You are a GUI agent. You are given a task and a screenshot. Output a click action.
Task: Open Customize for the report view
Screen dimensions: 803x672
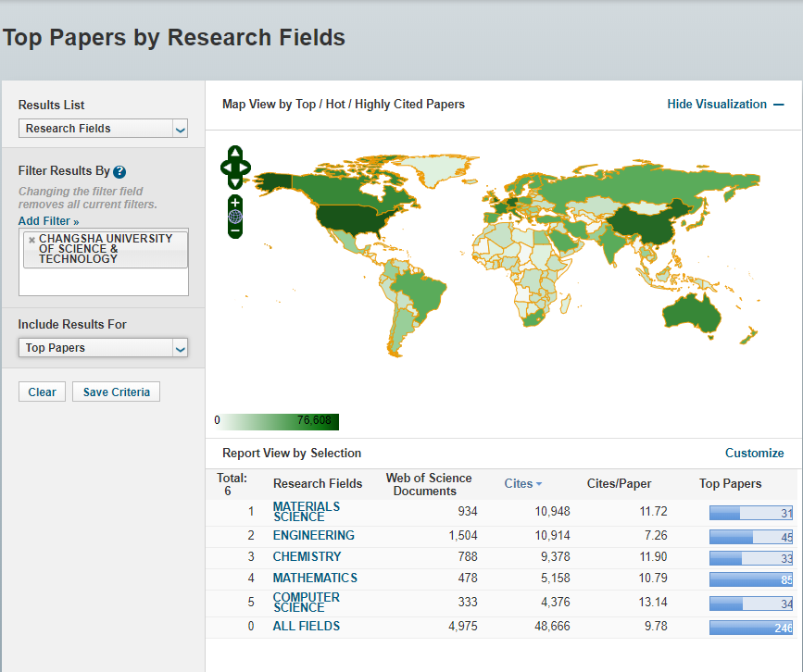pos(754,454)
